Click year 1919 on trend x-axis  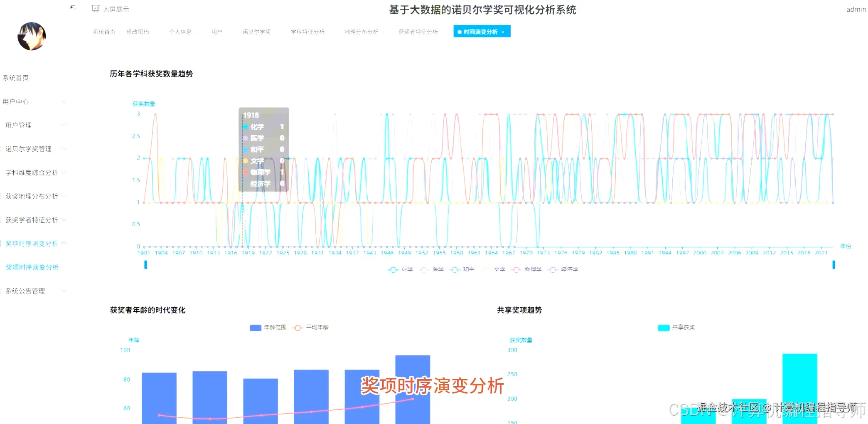(248, 253)
